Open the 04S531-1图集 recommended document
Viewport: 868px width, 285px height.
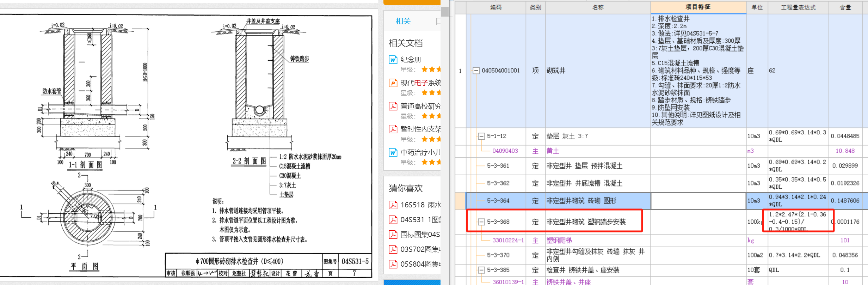420,220
